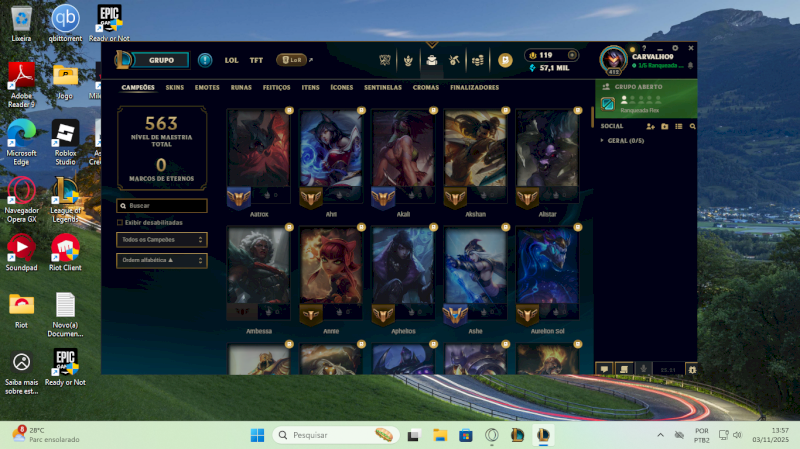Show hidden taskbar tray icons chevron
800x449 pixels.
(660, 435)
